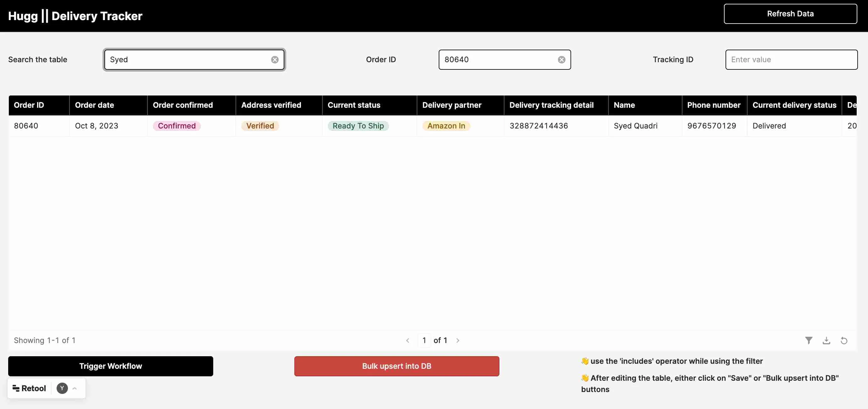The image size is (868, 409).
Task: Clear the Order ID input value
Action: (x=561, y=60)
